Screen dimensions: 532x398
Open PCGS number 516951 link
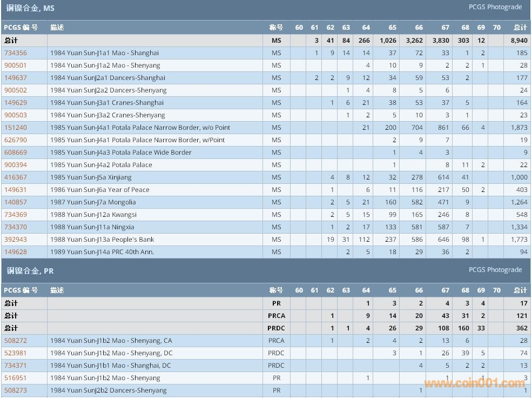16,378
